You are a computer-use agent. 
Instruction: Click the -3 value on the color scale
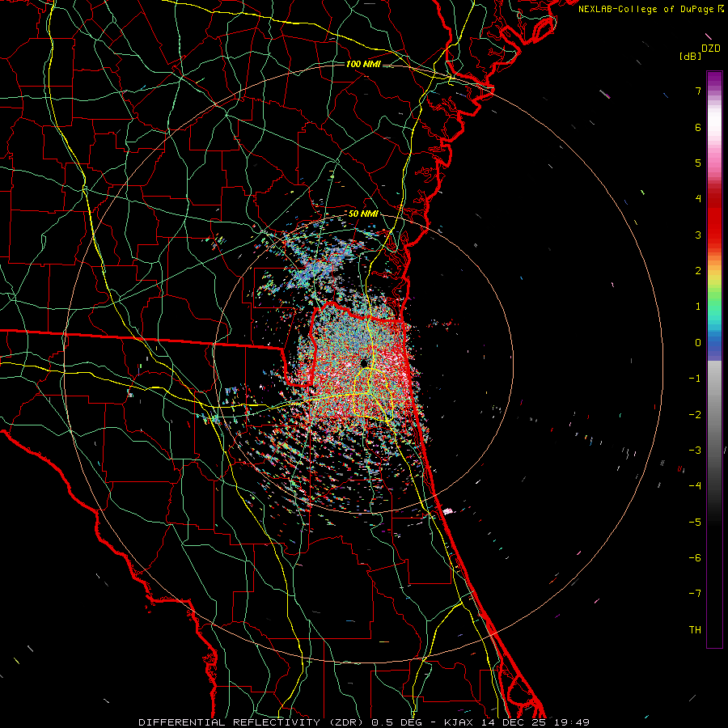pyautogui.click(x=695, y=451)
